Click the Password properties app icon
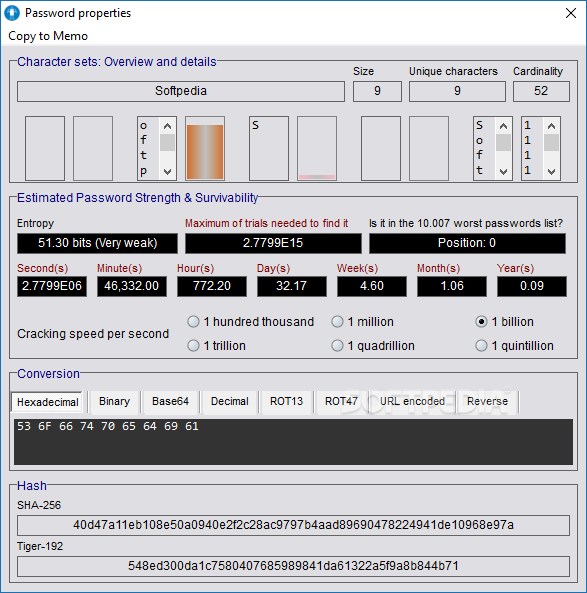This screenshot has height=593, width=587. [12, 13]
